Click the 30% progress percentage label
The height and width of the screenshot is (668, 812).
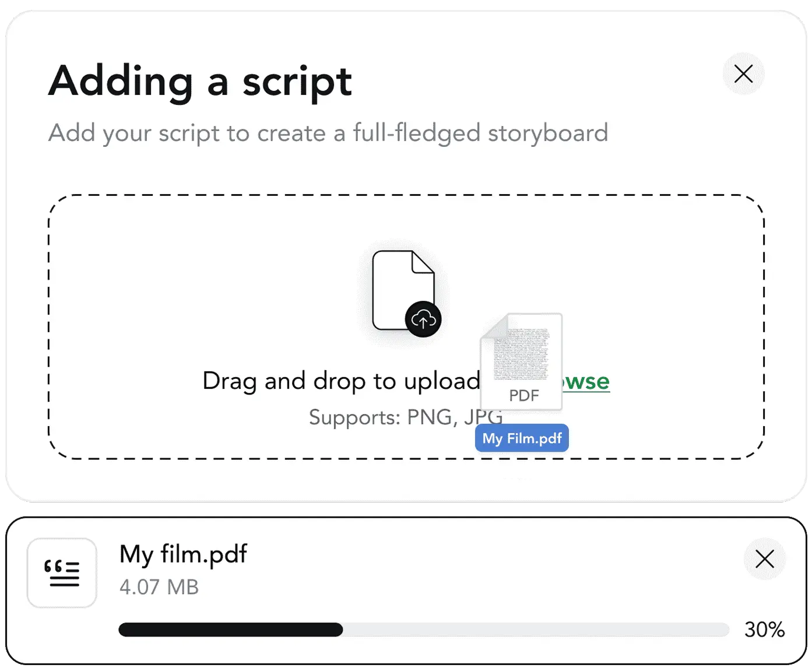pos(765,630)
